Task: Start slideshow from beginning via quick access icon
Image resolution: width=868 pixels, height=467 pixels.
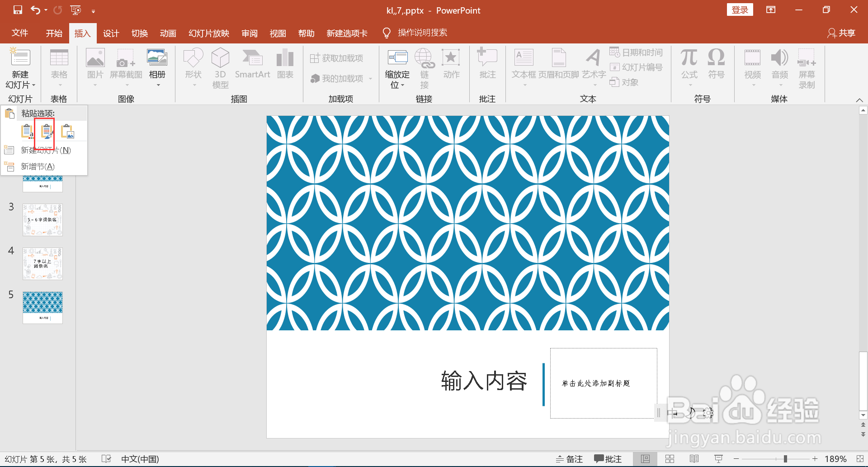Action: pos(75,10)
